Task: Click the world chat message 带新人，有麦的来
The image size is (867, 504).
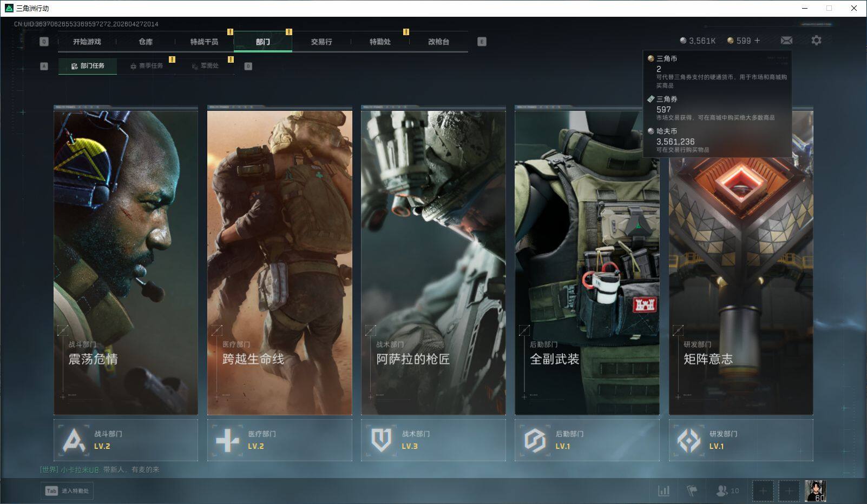Action: pyautogui.click(x=132, y=470)
